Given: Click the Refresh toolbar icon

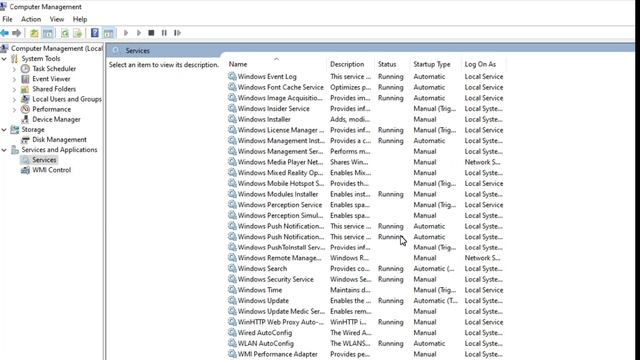Looking at the screenshot, I should pos(64,33).
